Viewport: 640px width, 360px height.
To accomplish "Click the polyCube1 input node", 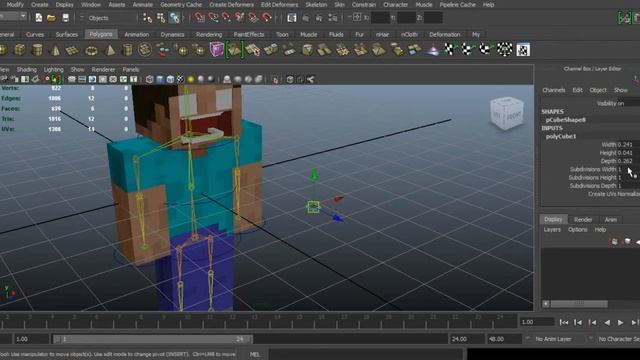I will pyautogui.click(x=561, y=136).
